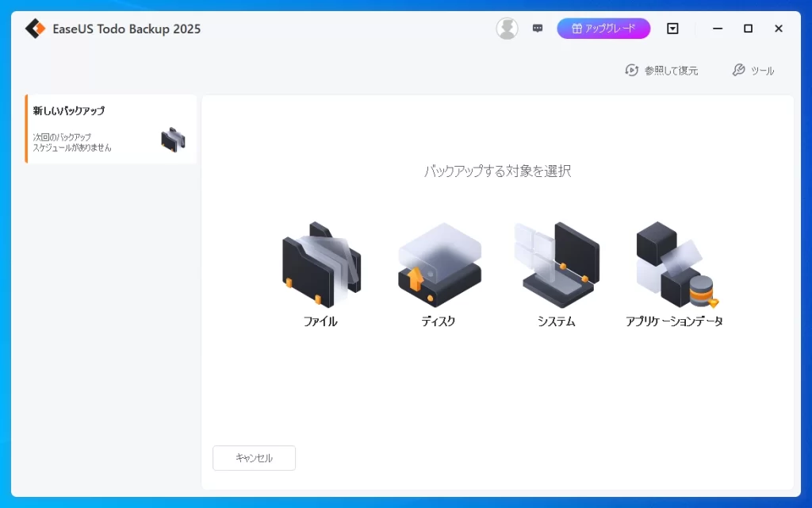Select the File backup folder icon
The image size is (812, 508).
[x=321, y=265]
